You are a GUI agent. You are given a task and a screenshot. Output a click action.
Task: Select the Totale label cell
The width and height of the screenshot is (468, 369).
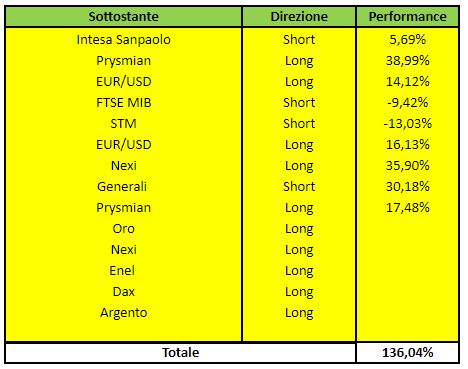180,353
